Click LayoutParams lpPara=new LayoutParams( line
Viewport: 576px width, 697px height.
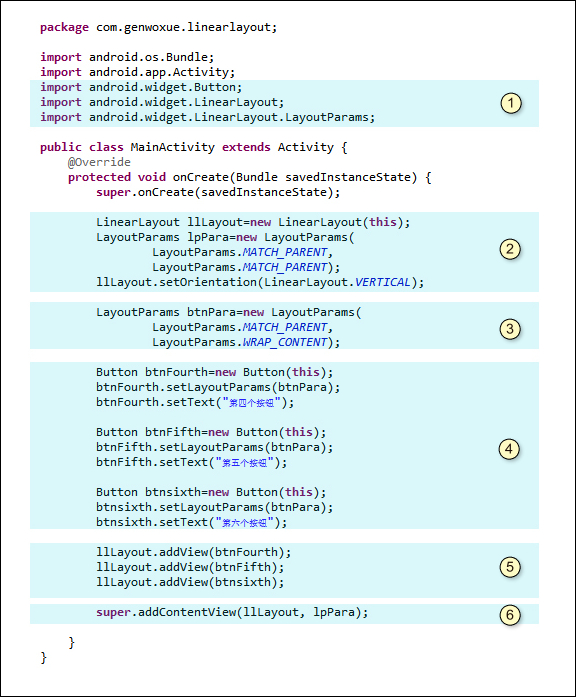(225, 237)
